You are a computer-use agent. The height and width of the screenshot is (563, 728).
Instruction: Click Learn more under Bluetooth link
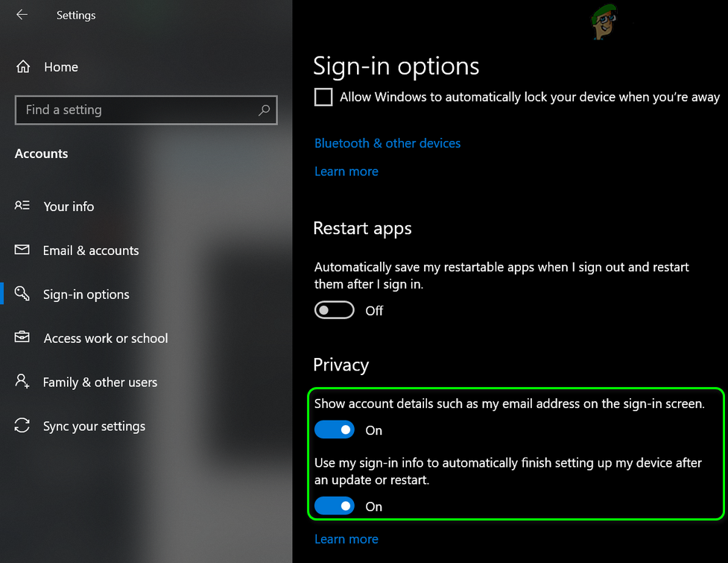point(346,172)
